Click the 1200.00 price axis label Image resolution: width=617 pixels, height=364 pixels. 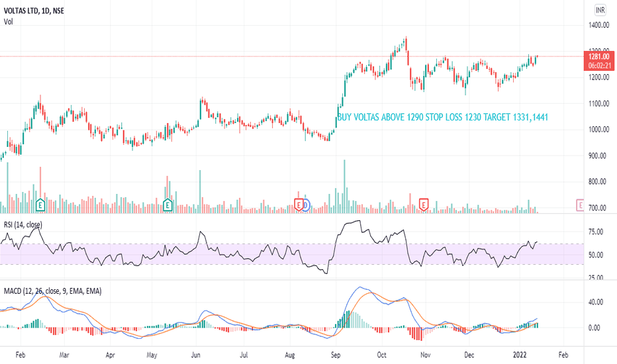pyautogui.click(x=599, y=77)
